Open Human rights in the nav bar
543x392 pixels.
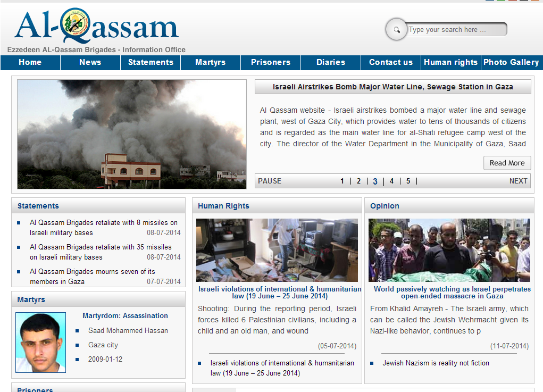pos(450,62)
